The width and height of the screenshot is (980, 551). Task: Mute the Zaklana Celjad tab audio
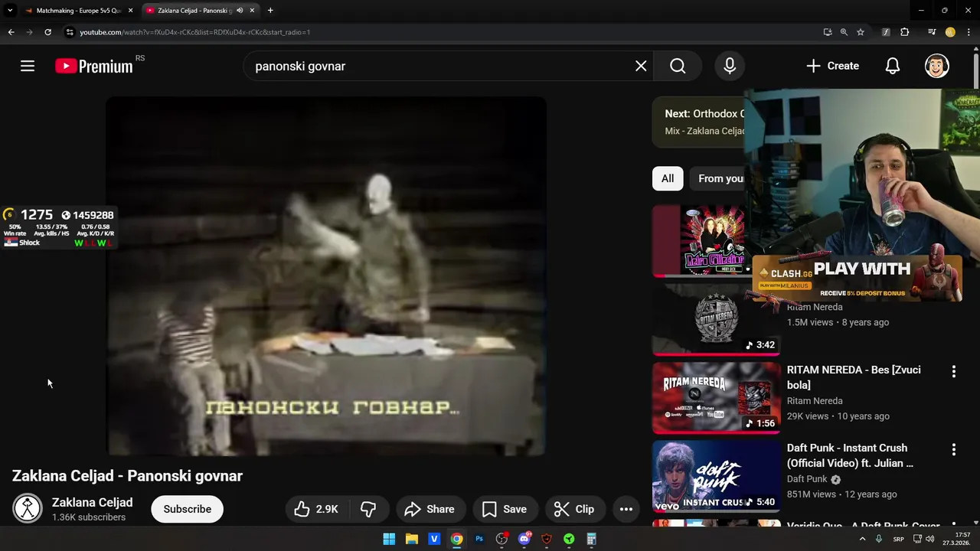[x=240, y=11]
